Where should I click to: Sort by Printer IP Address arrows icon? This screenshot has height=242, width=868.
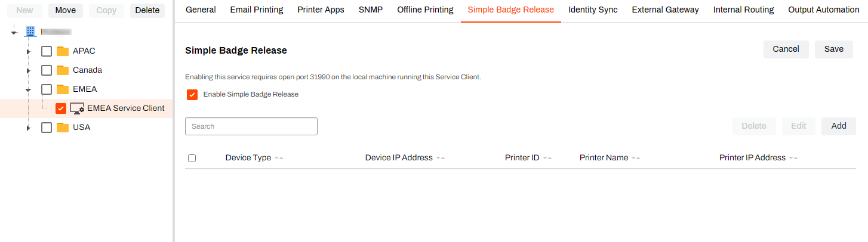coord(793,158)
